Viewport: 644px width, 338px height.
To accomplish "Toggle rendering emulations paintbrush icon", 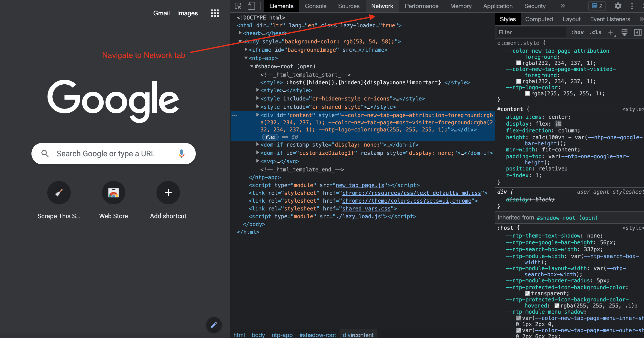I will pos(624,32).
